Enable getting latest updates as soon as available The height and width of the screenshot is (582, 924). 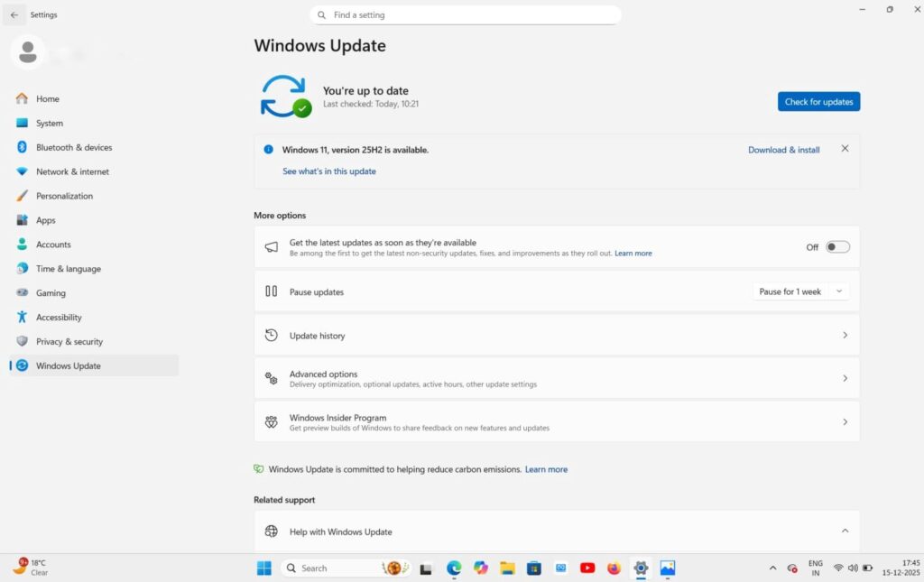(836, 246)
